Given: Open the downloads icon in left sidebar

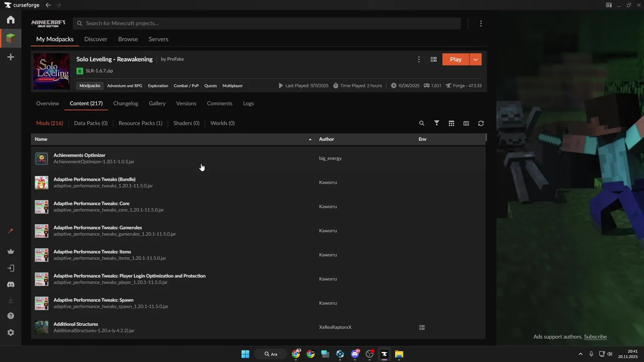Looking at the screenshot, I should click(x=11, y=300).
